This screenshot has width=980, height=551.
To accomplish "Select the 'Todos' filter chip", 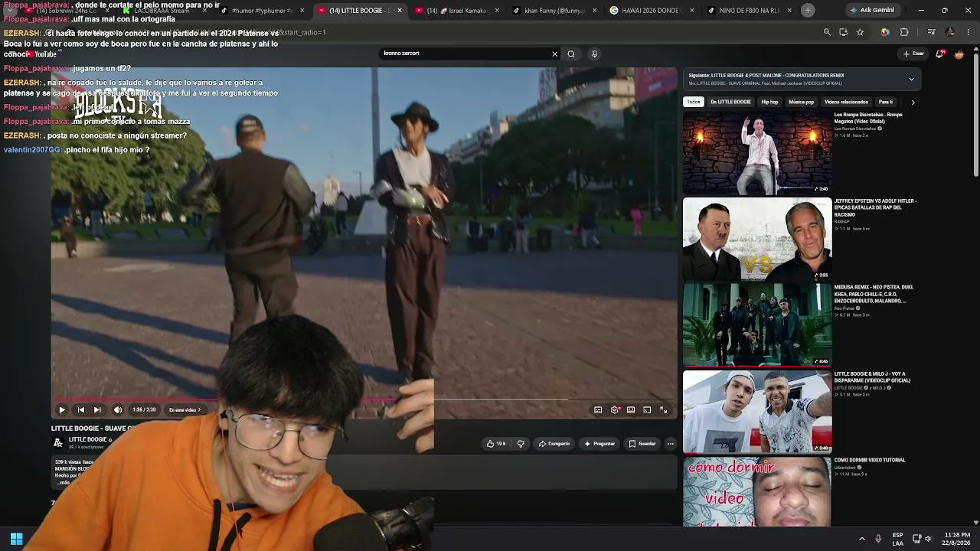I will (694, 102).
